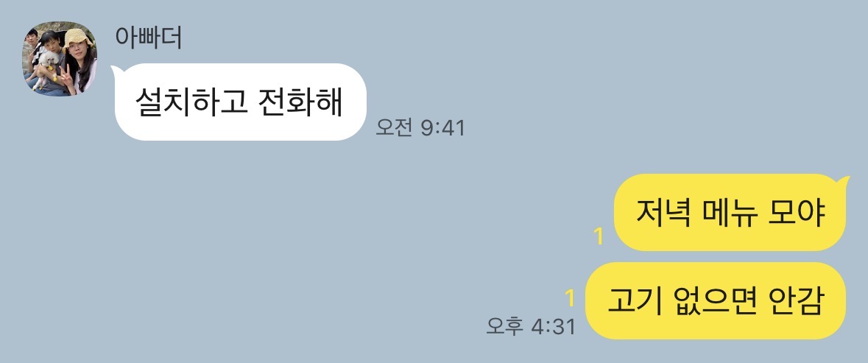Select the white bubble 설치하고 전화해

click(239, 102)
